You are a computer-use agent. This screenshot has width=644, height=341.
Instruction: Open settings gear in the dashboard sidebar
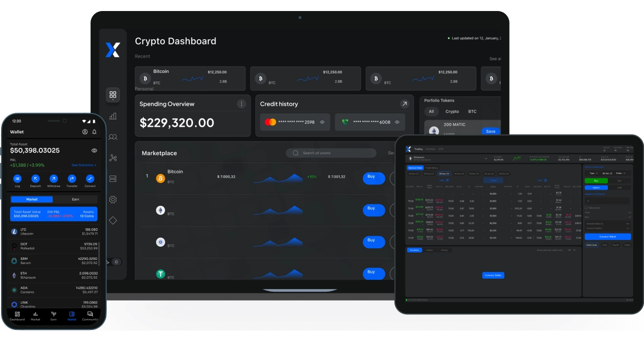[x=112, y=200]
